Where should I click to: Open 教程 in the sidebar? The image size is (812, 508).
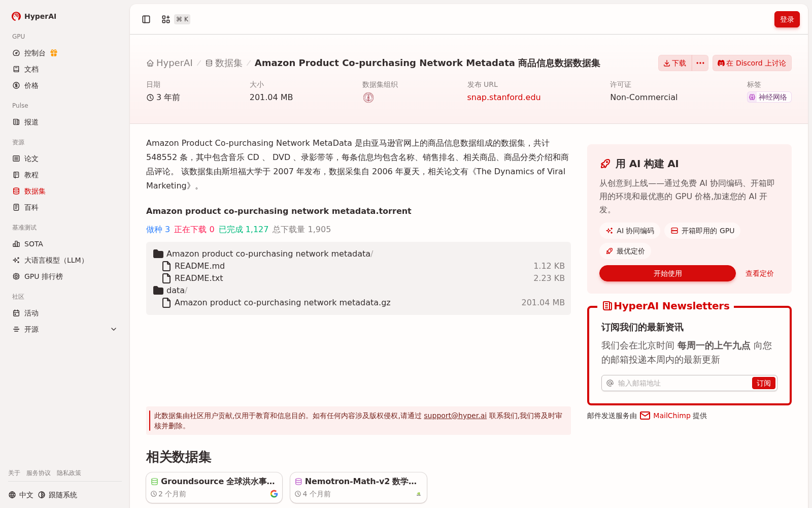[x=64, y=175]
